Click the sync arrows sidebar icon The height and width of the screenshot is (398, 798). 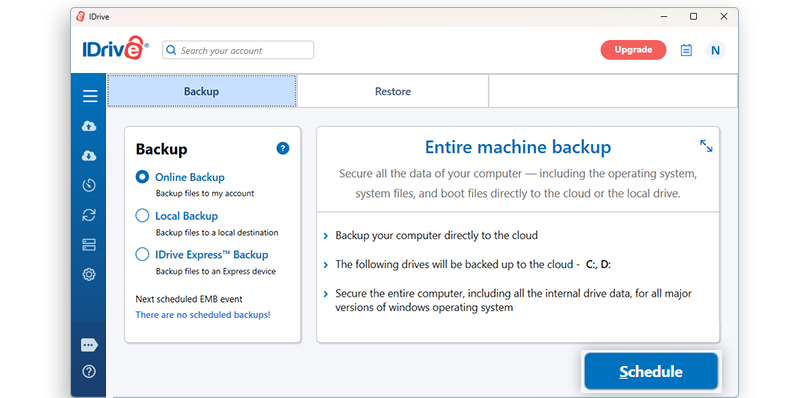(x=89, y=215)
